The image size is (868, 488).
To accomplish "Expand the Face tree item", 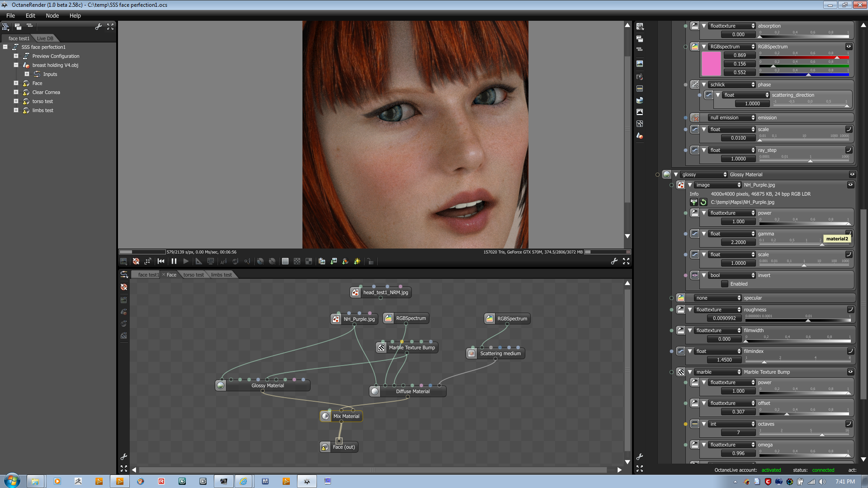I will click(16, 83).
